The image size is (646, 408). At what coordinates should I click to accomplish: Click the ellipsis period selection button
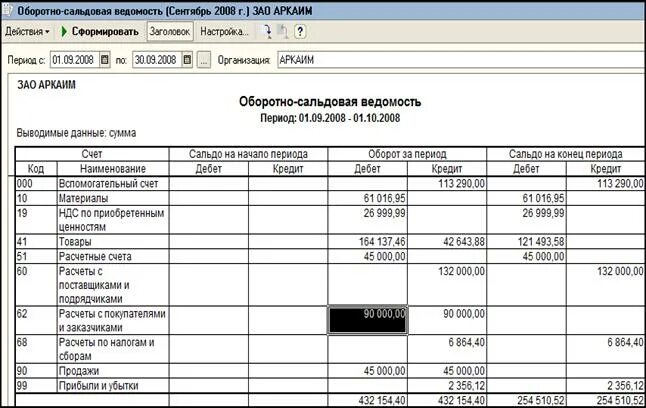coord(204,60)
